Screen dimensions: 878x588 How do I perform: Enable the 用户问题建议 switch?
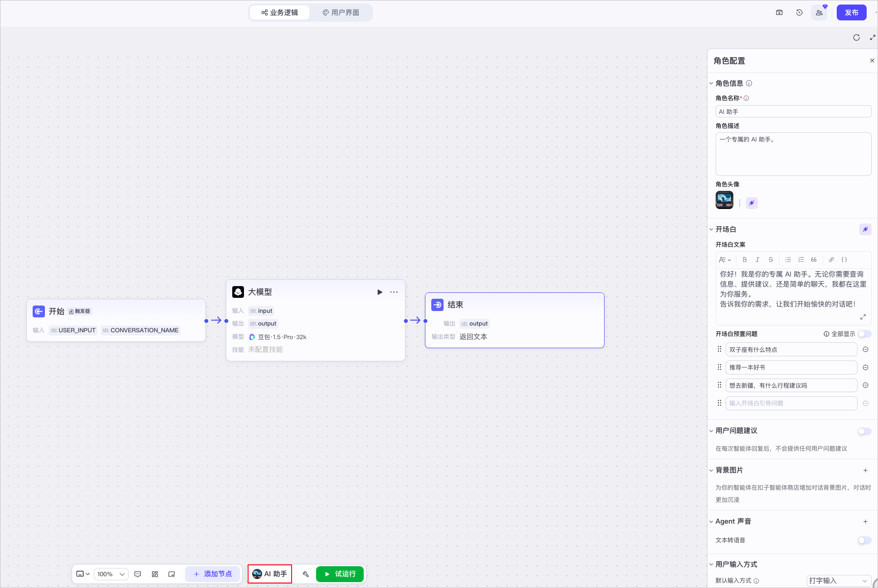(864, 431)
